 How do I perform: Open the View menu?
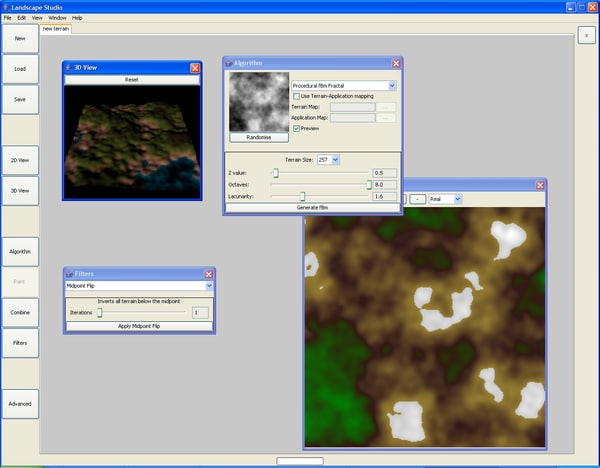point(37,18)
